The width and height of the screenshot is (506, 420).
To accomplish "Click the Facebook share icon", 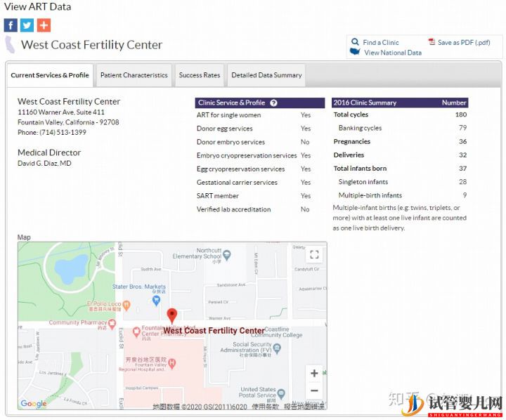I will click(x=11, y=25).
